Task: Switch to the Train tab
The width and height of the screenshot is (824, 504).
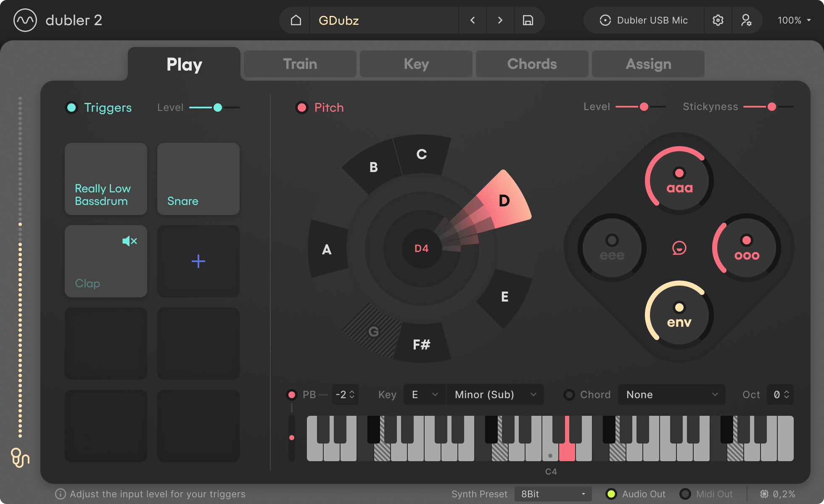Action: tap(300, 64)
